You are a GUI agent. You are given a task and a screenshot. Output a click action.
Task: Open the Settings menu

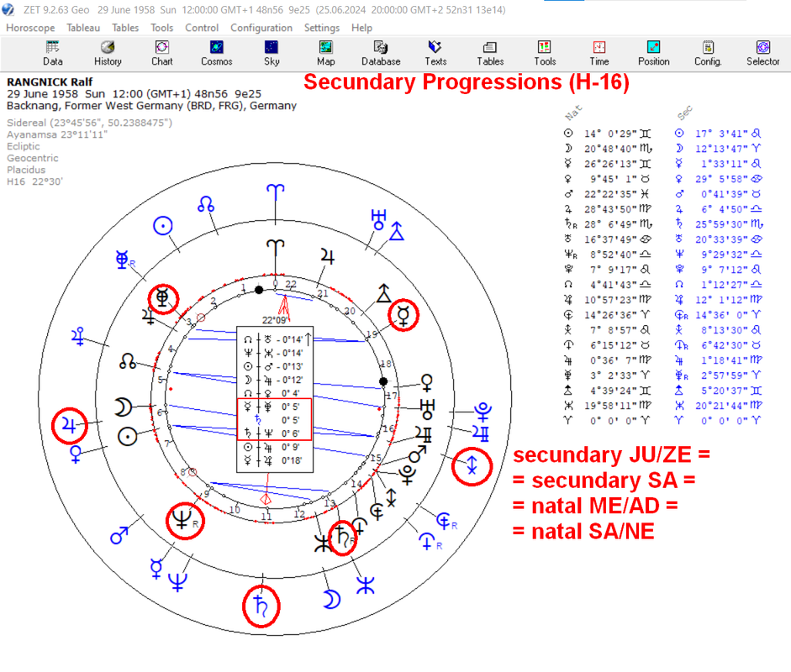click(322, 28)
